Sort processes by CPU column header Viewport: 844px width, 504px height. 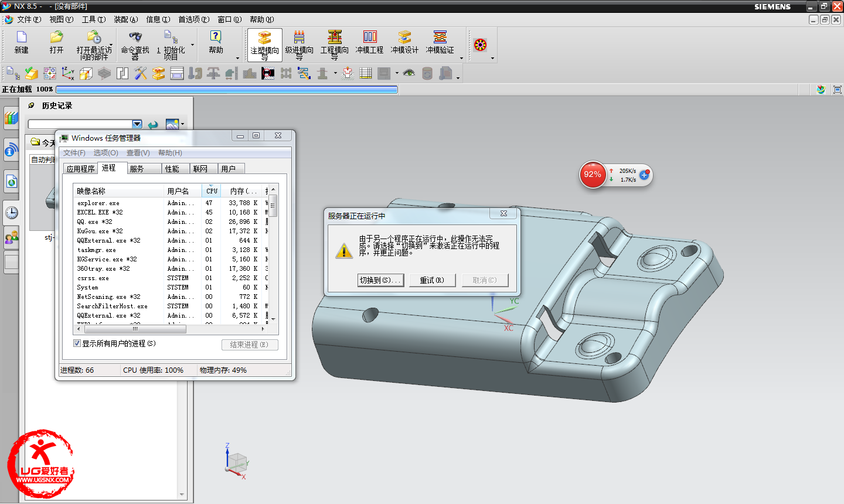point(212,191)
